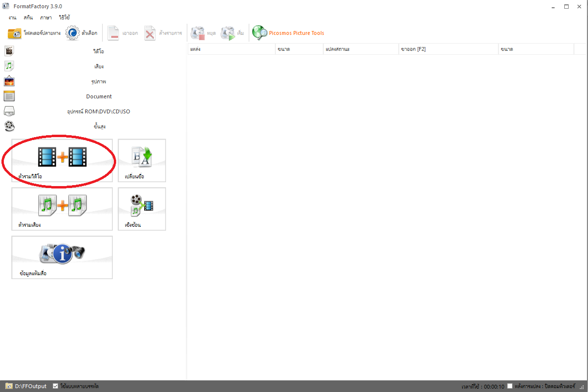Click the ตัวเลือก toolbar label

[x=90, y=33]
